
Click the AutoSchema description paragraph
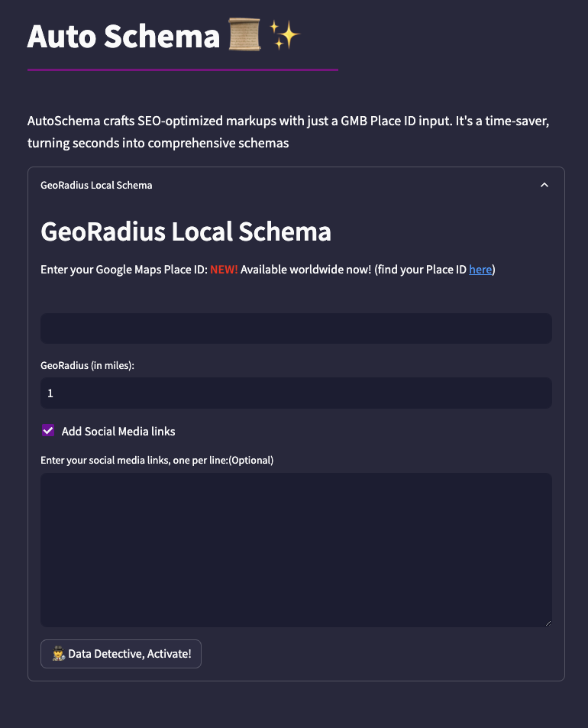(x=288, y=132)
